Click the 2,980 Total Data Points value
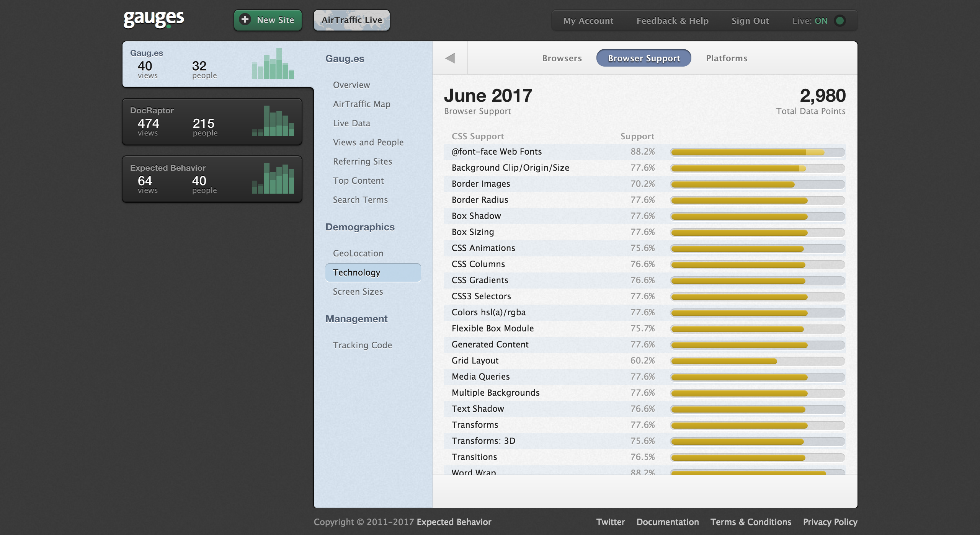 (822, 96)
